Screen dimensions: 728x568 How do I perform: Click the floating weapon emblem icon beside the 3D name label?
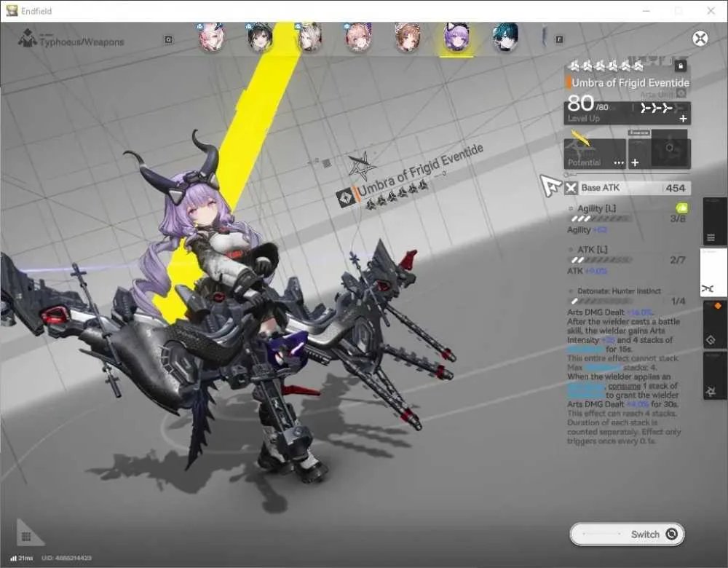coord(345,198)
